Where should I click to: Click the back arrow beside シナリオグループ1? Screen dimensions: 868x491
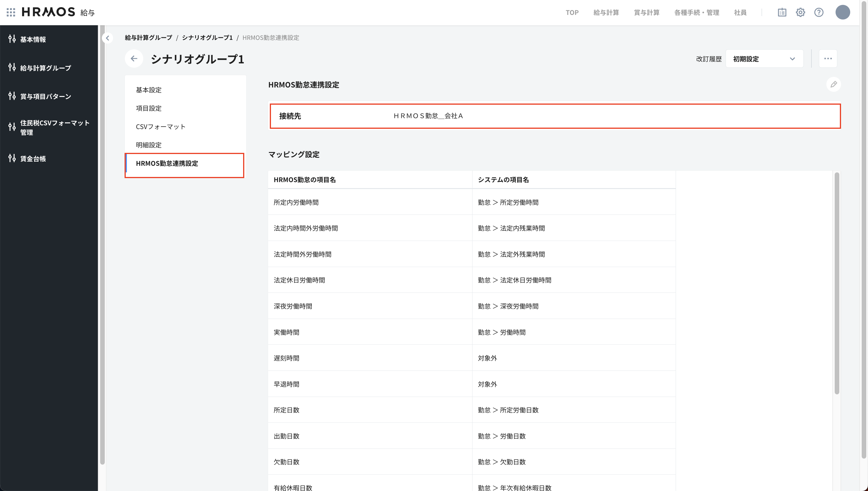134,58
